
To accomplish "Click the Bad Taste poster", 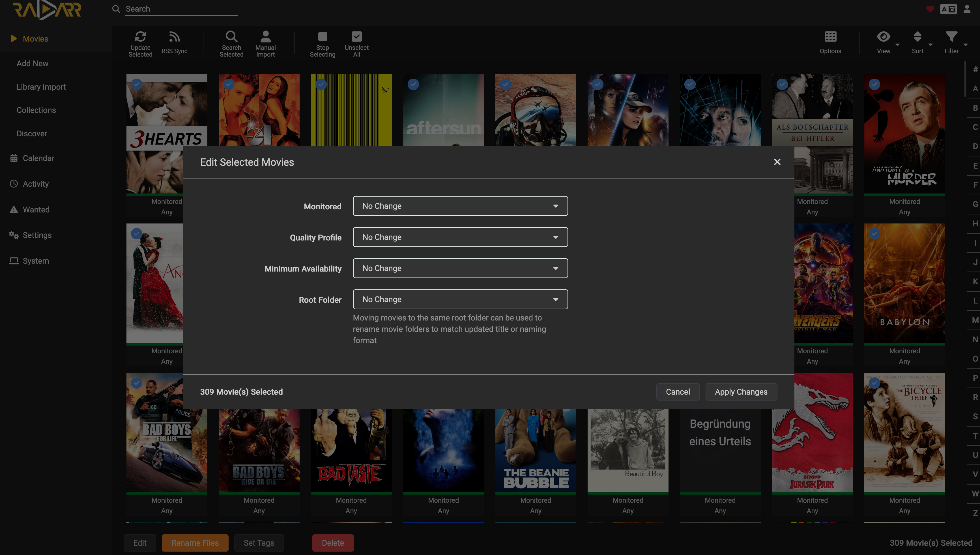I will tap(351, 451).
